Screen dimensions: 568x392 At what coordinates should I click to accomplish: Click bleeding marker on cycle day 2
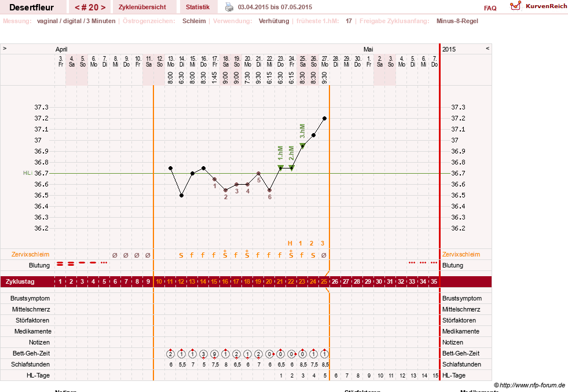[x=71, y=264]
